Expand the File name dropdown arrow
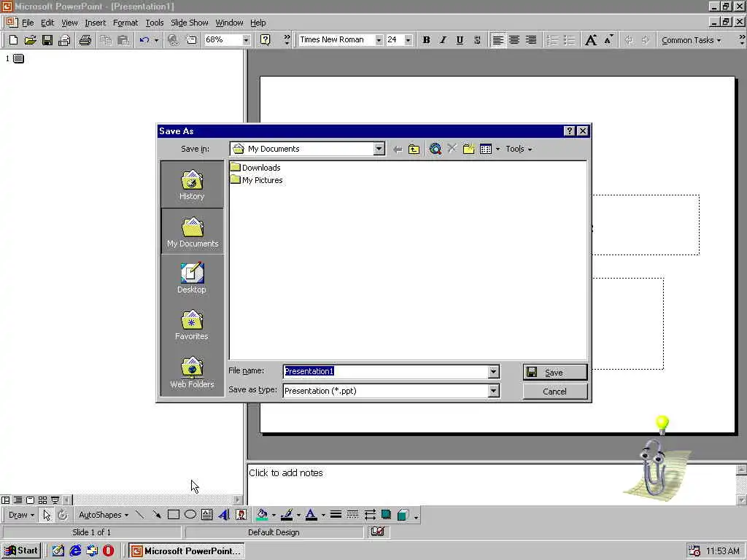The width and height of the screenshot is (747, 560). pos(494,371)
